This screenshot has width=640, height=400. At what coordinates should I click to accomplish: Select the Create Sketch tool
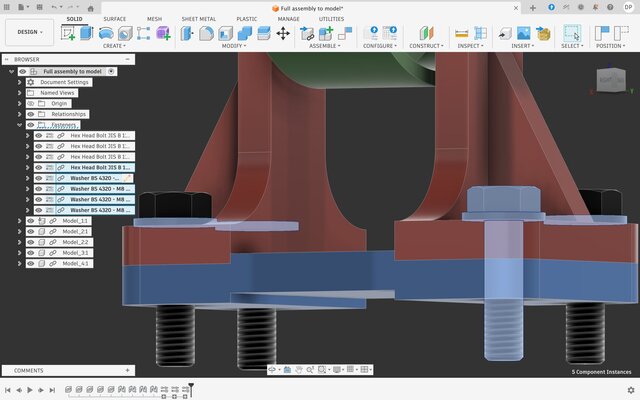pyautogui.click(x=68, y=33)
